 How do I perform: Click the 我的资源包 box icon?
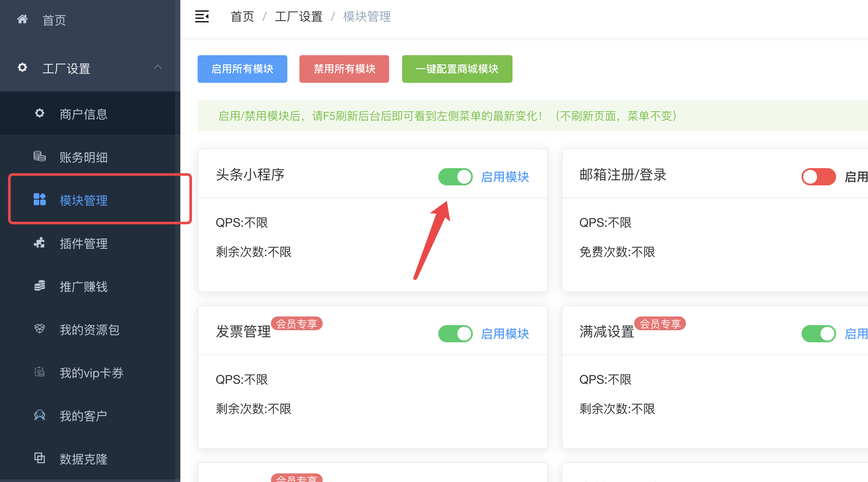pyautogui.click(x=40, y=329)
